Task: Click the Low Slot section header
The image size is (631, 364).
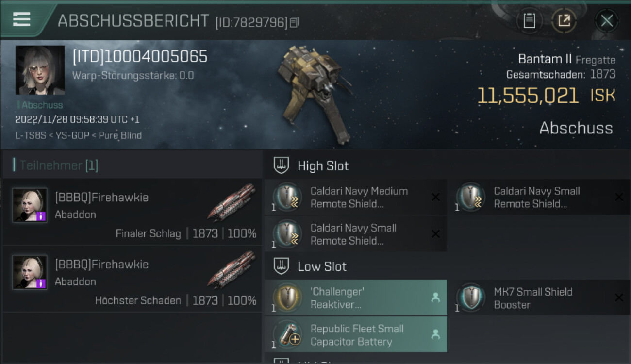Action: [322, 266]
